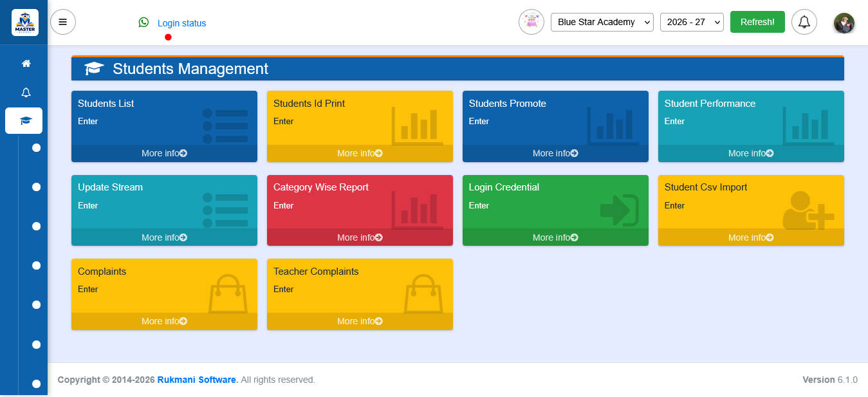Click Enter text on Login Credential card
The height and width of the screenshot is (397, 868).
coord(479,205)
